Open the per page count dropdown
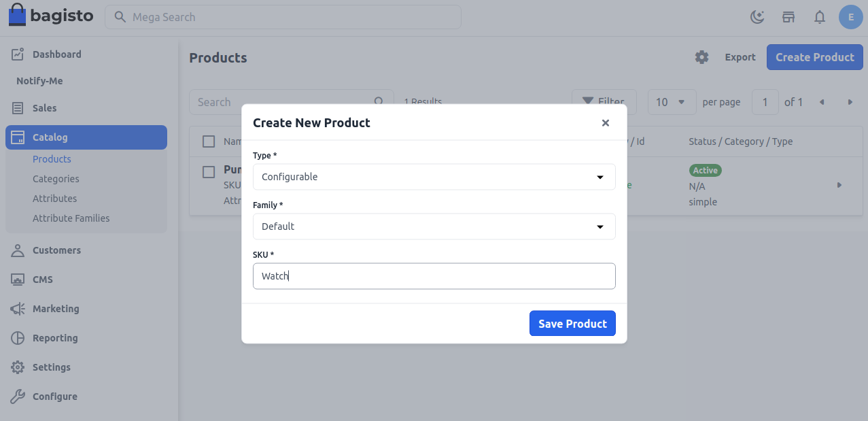Screen dimensions: 868x421 (671, 102)
